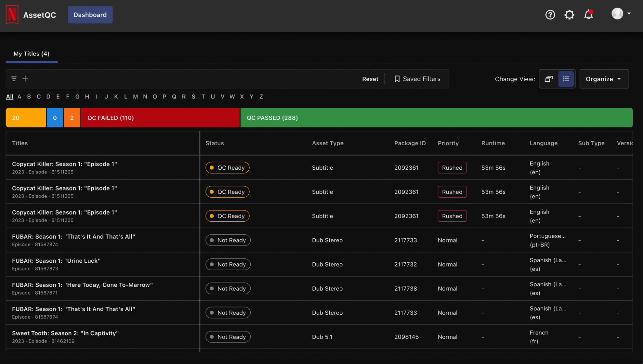Screen dimensions: 643x364
Task: Open the filter options icon
Action: (14, 78)
